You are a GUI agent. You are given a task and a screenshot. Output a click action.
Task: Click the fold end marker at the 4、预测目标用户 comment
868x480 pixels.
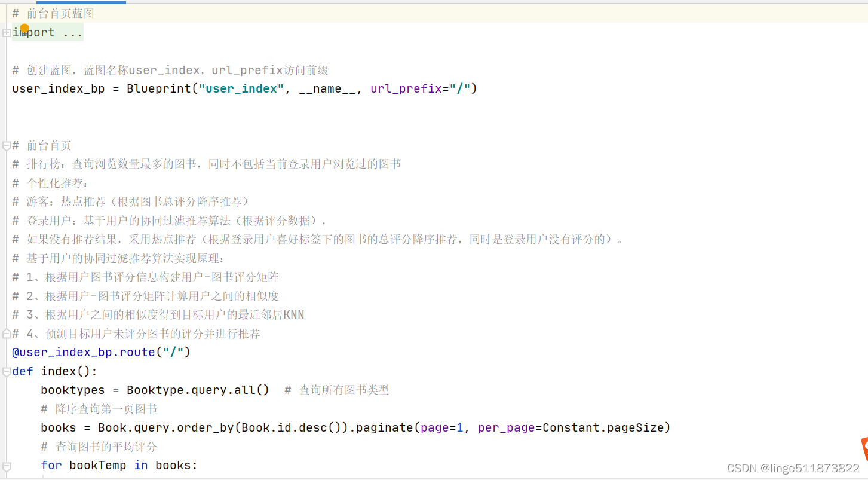[x=6, y=334]
